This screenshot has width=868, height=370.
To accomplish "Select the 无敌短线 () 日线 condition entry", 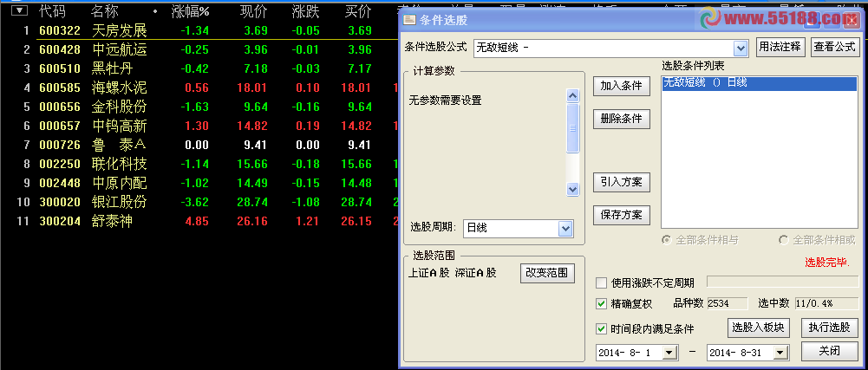I will click(759, 83).
